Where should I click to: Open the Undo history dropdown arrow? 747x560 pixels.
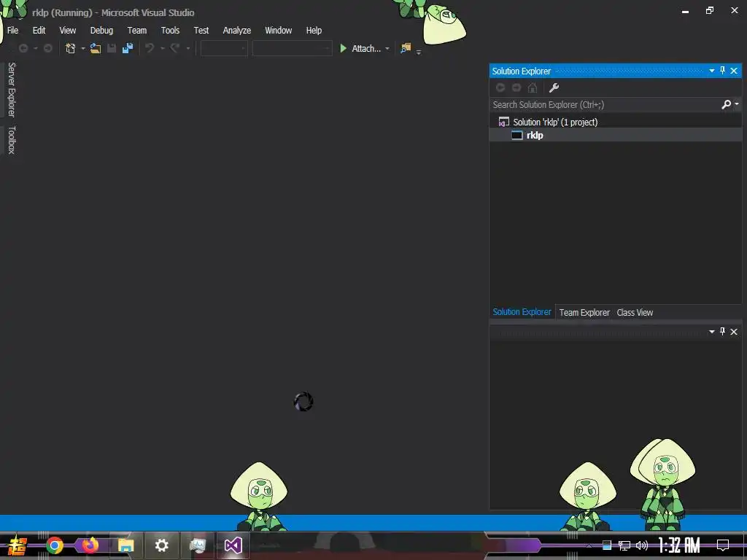[x=162, y=49]
